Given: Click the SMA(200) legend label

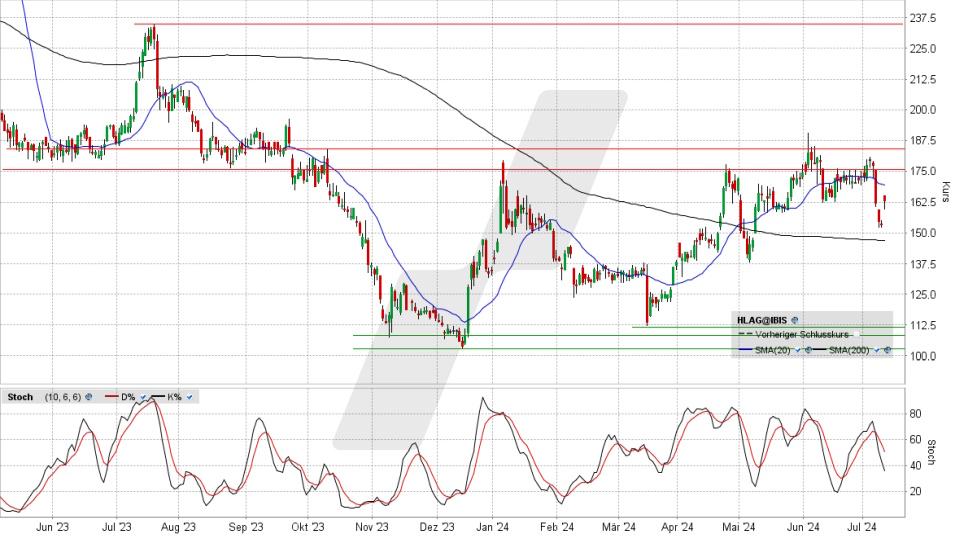Looking at the screenshot, I should pos(849,350).
